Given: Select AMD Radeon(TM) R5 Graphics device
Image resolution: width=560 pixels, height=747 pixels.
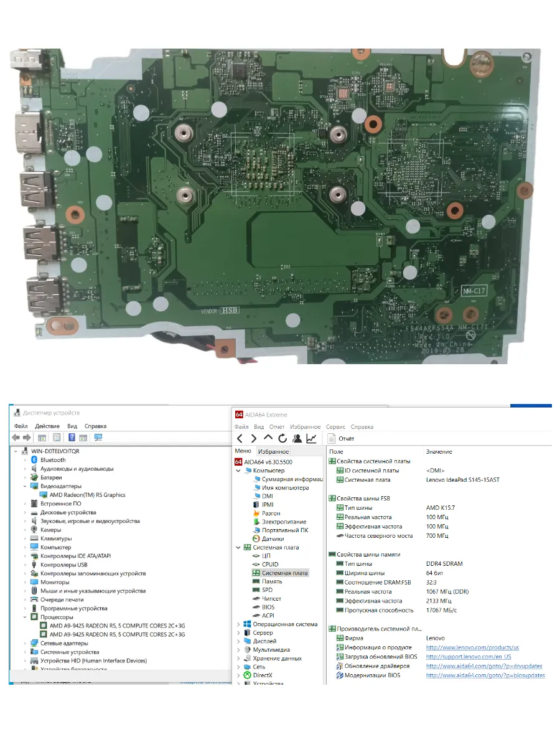Looking at the screenshot, I should coord(87,495).
